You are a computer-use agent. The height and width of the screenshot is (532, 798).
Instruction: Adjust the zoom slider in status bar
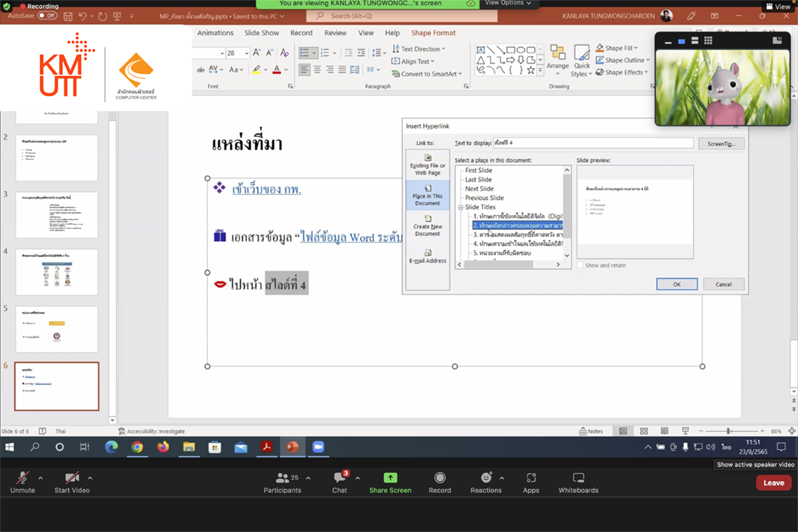[x=729, y=431]
